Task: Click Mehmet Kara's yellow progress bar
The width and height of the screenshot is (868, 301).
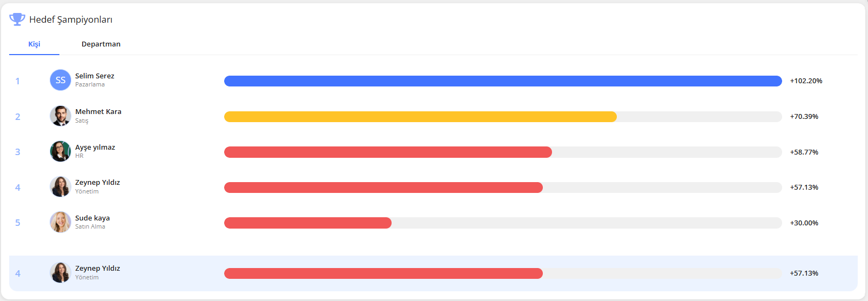Action: pos(420,117)
